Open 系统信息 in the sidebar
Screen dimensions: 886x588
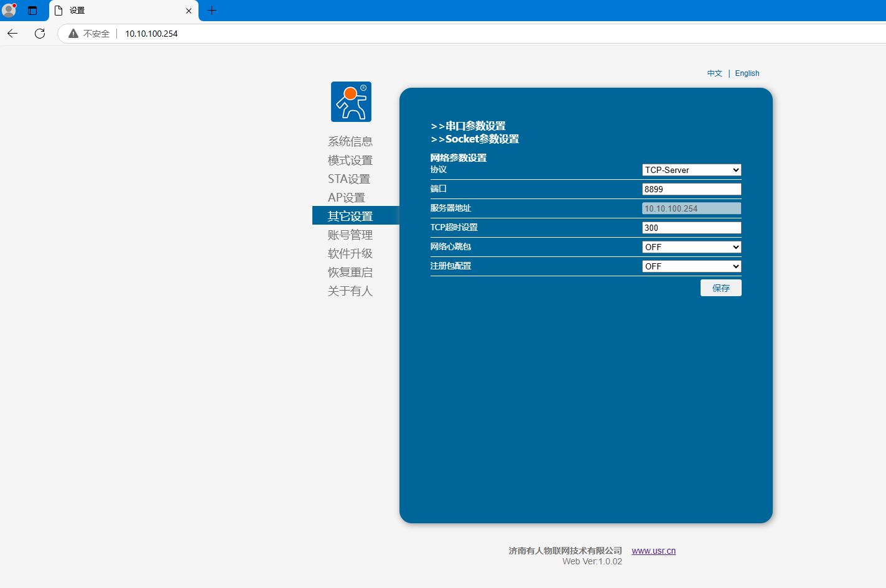(350, 142)
